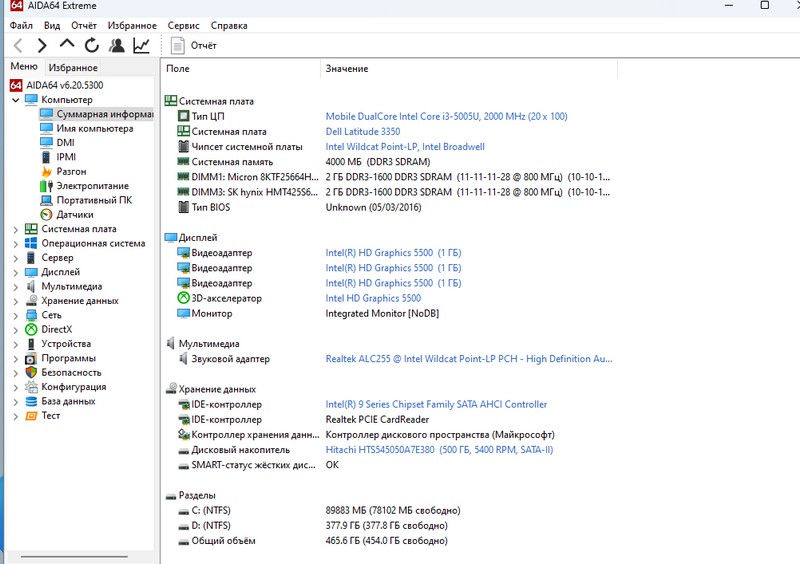Switch to the Избранное tab in sidebar
This screenshot has height=564, width=800.
tap(73, 67)
